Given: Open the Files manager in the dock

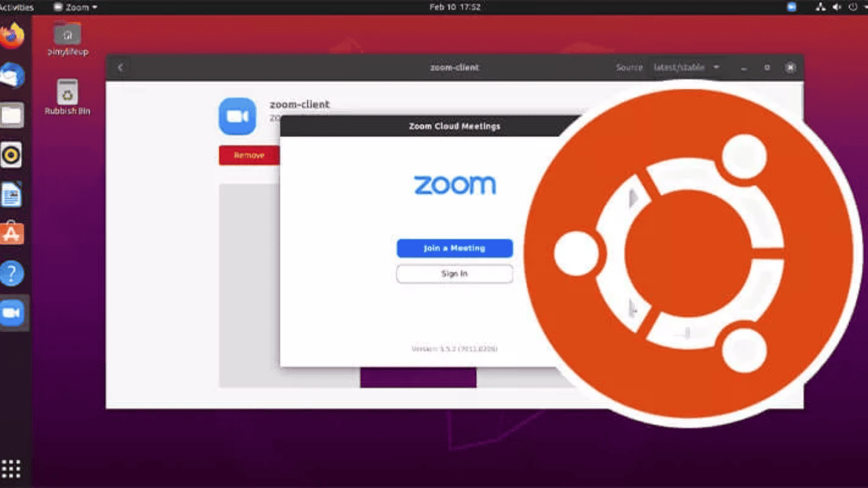Looking at the screenshot, I should 12,115.
